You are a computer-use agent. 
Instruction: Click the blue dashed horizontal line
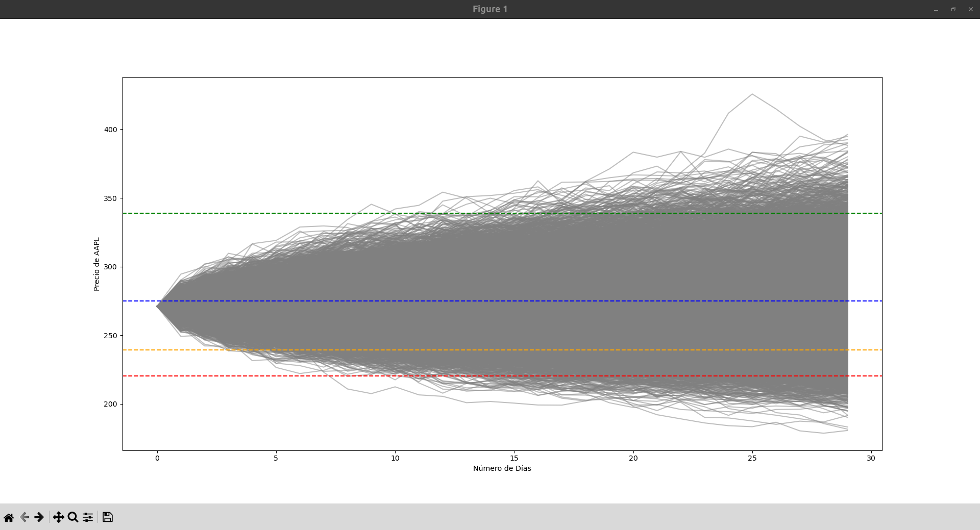865,301
